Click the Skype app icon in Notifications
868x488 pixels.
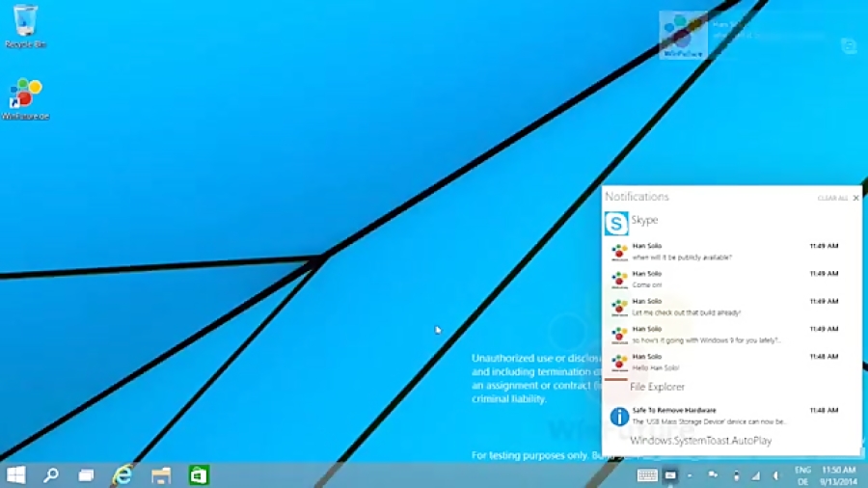click(616, 224)
